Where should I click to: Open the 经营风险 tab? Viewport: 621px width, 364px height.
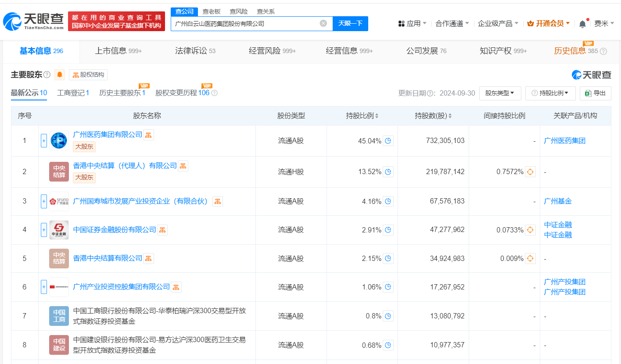click(x=272, y=51)
